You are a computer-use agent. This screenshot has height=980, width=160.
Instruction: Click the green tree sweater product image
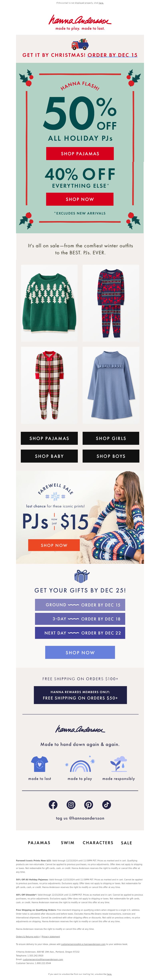49,303
